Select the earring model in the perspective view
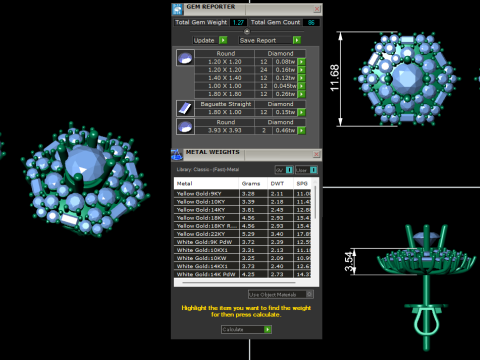 point(85,180)
